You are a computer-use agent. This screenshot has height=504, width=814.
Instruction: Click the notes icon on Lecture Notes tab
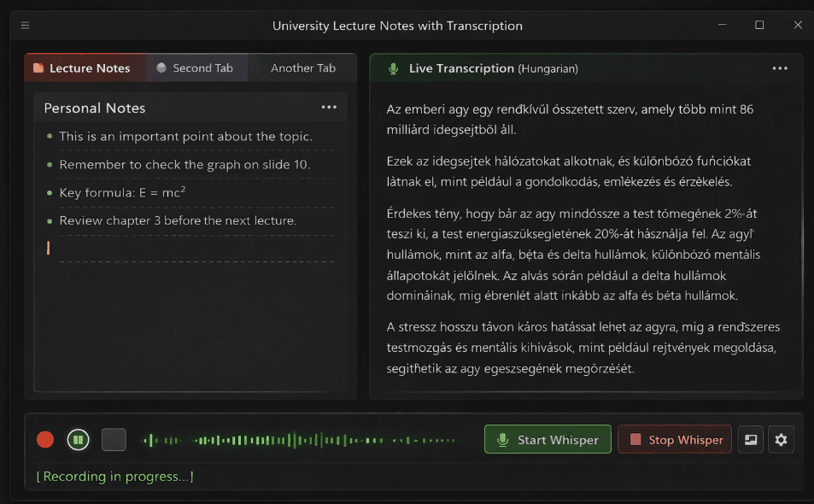click(38, 68)
